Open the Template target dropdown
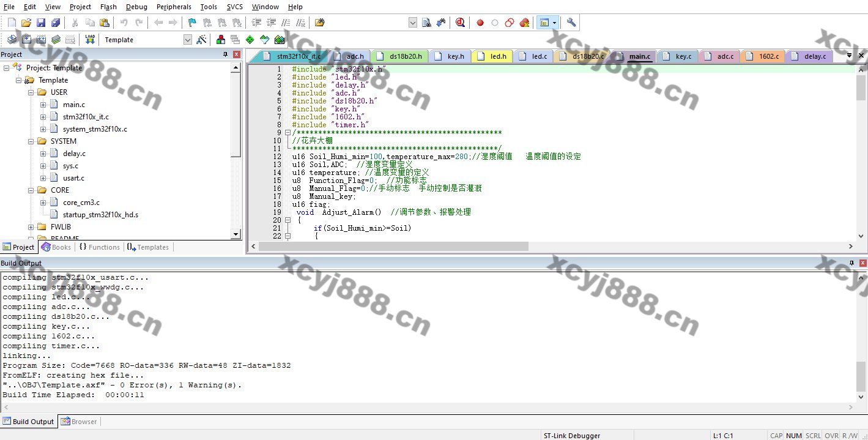This screenshot has width=868, height=440. pos(188,40)
